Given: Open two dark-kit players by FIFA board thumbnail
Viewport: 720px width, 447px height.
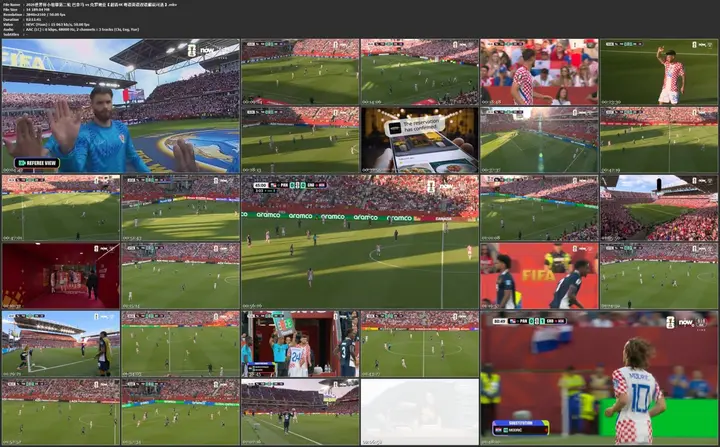Looking at the screenshot, I should (539, 276).
